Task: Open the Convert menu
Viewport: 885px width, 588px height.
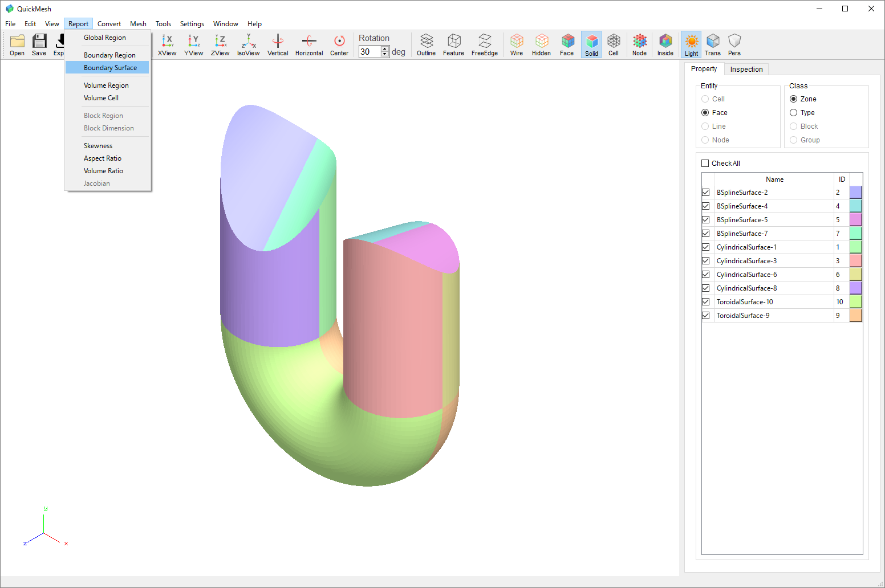Action: [109, 24]
